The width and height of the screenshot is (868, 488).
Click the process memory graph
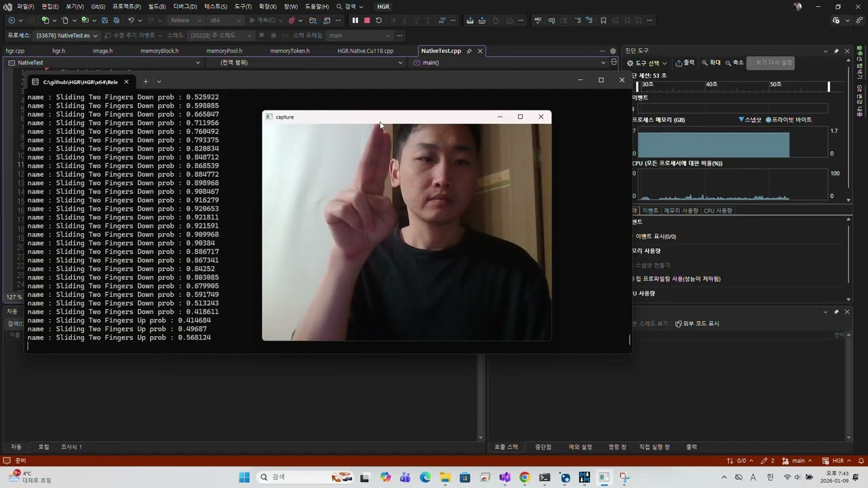pyautogui.click(x=732, y=142)
